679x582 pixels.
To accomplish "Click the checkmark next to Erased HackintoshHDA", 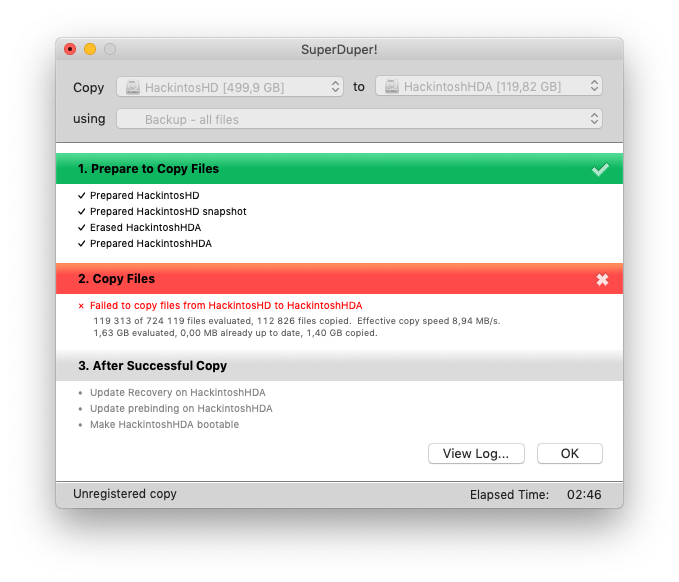I will point(81,227).
